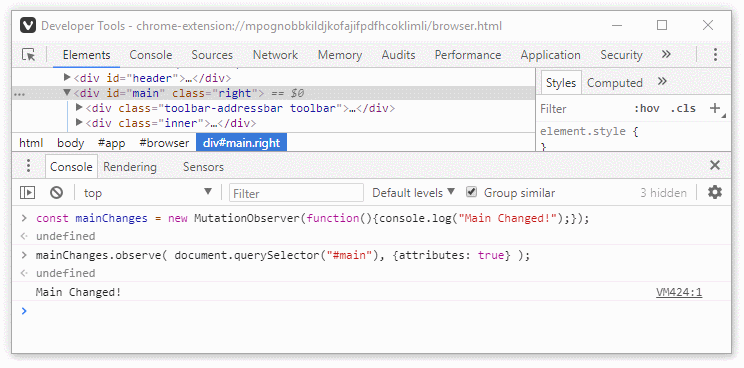
Task: Select #app in the breadcrumb bar
Action: 112,143
